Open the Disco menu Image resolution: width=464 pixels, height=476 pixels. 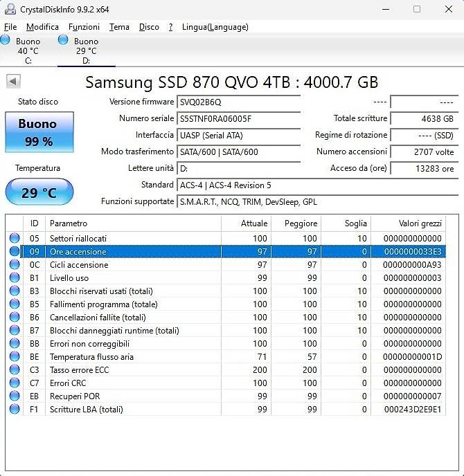149,27
